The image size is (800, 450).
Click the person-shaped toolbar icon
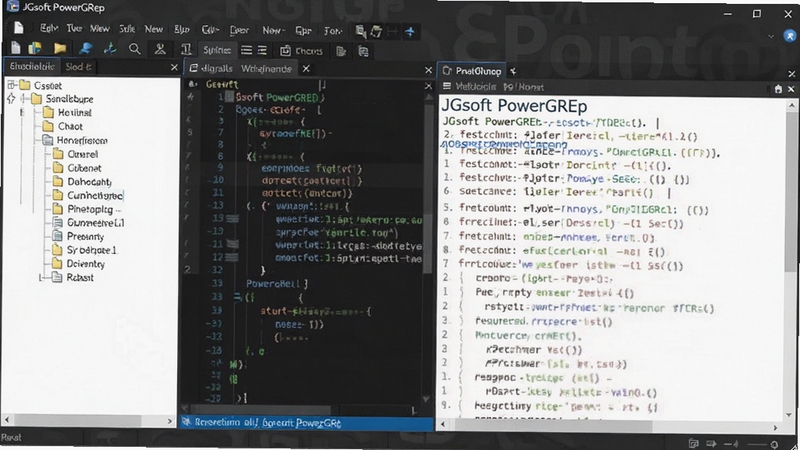160,49
